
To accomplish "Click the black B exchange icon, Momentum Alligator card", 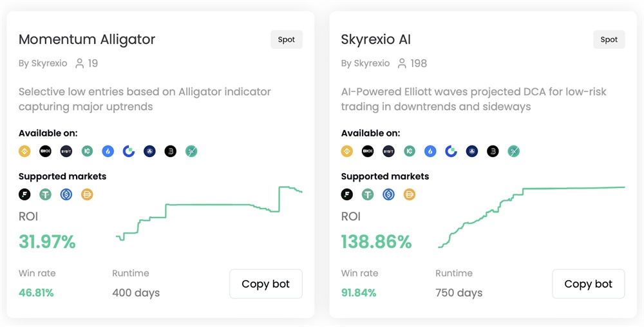I will pos(171,151).
